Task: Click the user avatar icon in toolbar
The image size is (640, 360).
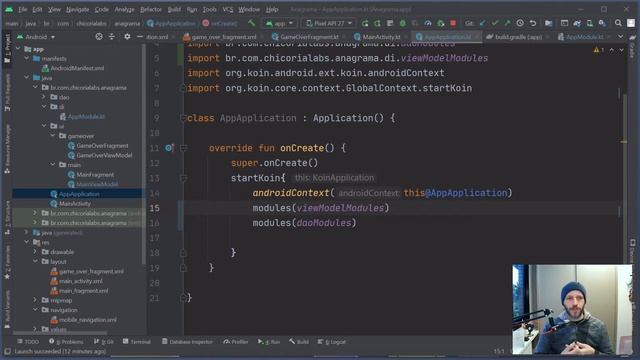Action: coord(631,23)
